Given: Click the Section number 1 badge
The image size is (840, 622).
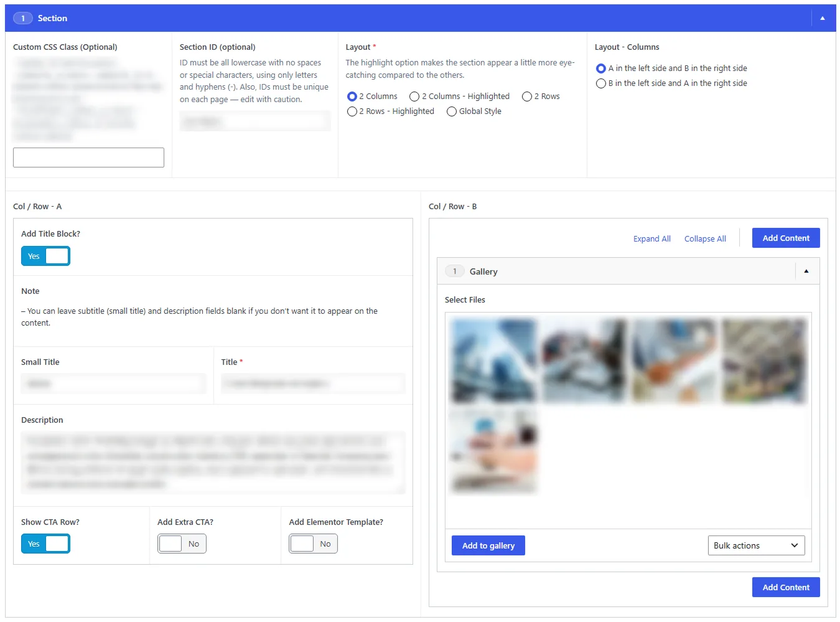Looking at the screenshot, I should [x=23, y=18].
